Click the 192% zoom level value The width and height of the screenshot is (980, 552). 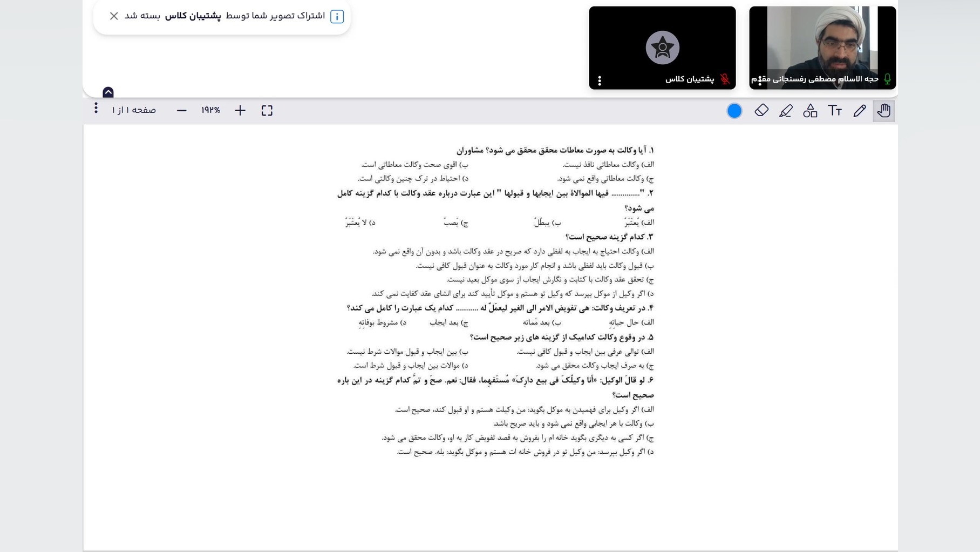pyautogui.click(x=210, y=110)
